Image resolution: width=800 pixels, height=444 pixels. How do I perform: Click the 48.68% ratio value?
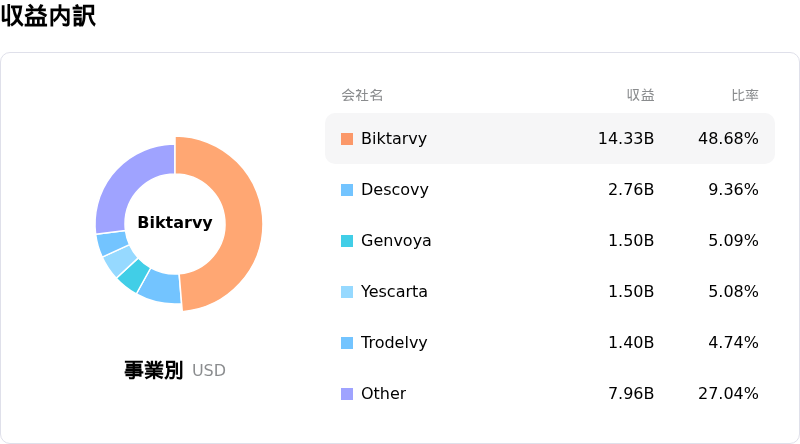coord(728,138)
